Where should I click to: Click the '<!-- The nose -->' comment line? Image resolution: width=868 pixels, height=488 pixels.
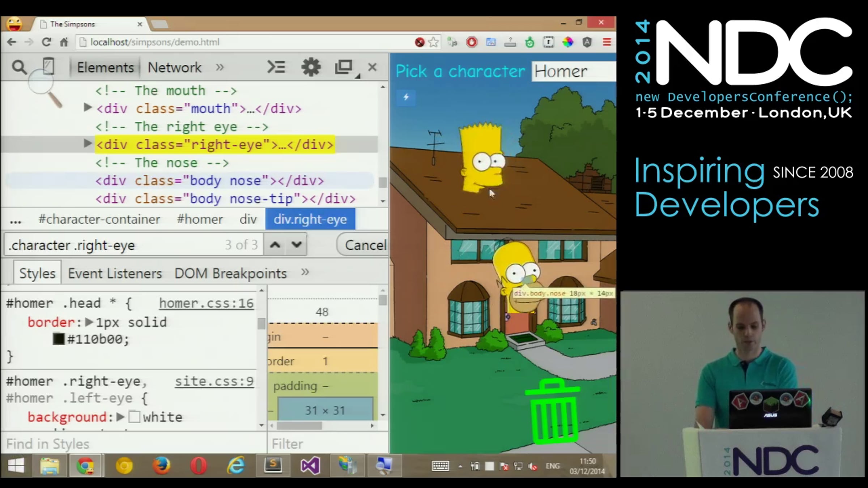[x=162, y=163]
